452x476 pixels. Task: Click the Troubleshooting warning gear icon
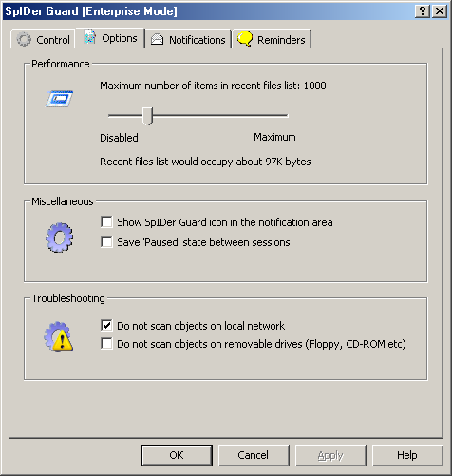(x=59, y=336)
